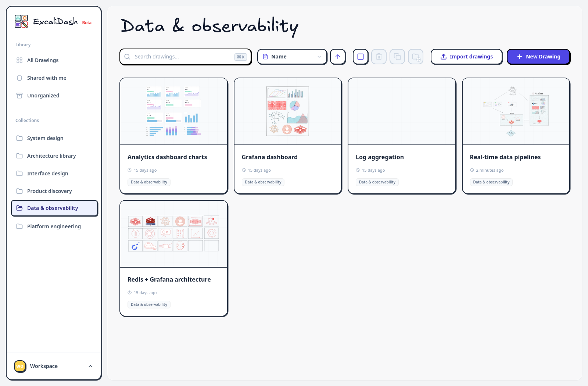Click the Redis + Grafana architecture title

(x=169, y=279)
